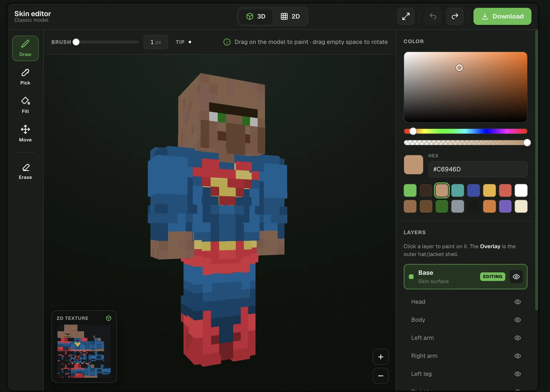Click the brush size px field

pos(156,42)
